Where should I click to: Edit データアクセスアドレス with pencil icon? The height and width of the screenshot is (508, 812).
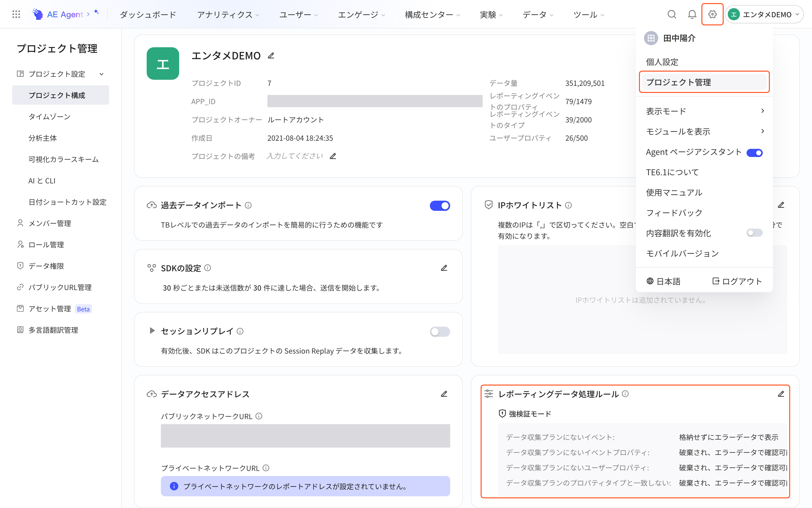444,394
